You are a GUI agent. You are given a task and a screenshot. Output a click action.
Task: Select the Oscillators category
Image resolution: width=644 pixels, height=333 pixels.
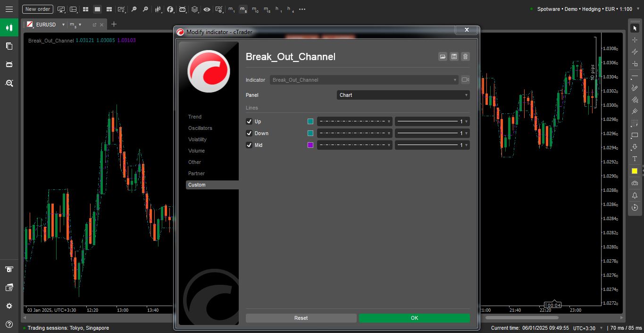[x=201, y=128]
